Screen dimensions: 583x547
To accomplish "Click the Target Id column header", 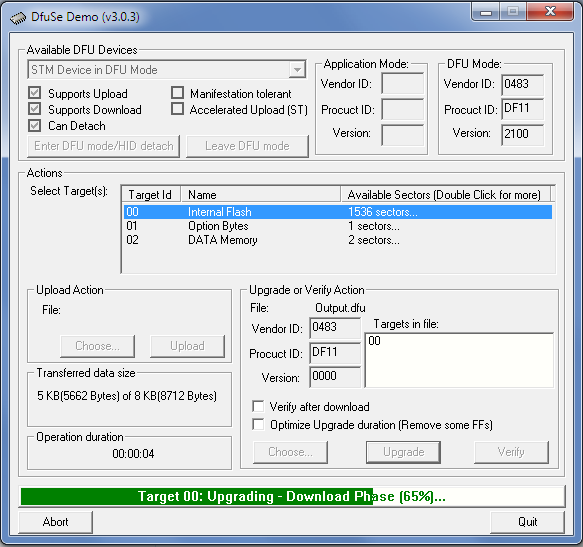I will pyautogui.click(x=151, y=194).
